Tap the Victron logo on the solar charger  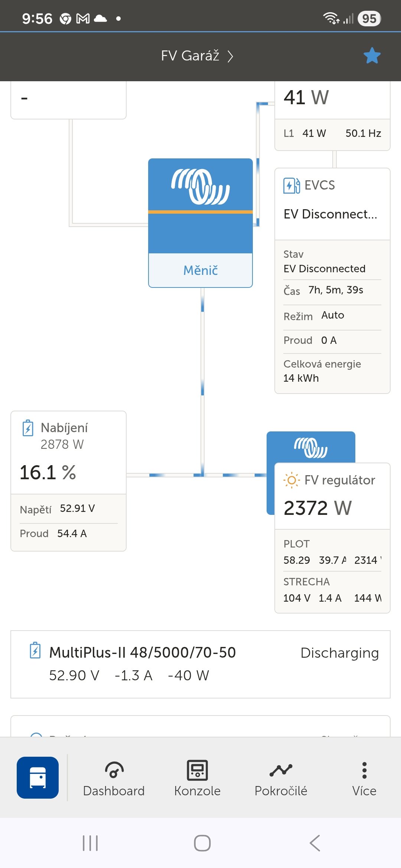click(311, 447)
